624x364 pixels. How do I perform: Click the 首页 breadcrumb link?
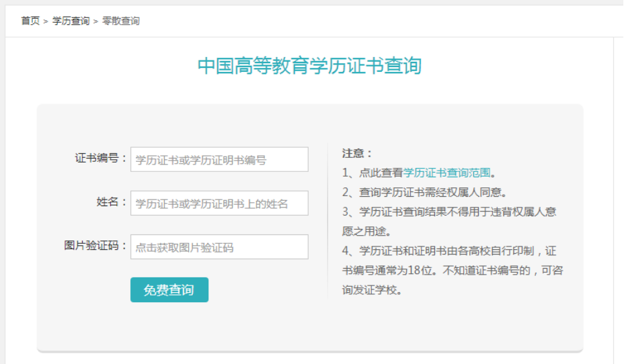(x=30, y=21)
